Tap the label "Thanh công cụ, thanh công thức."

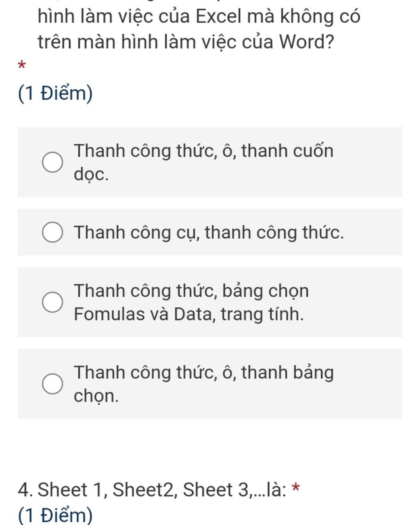point(209,233)
